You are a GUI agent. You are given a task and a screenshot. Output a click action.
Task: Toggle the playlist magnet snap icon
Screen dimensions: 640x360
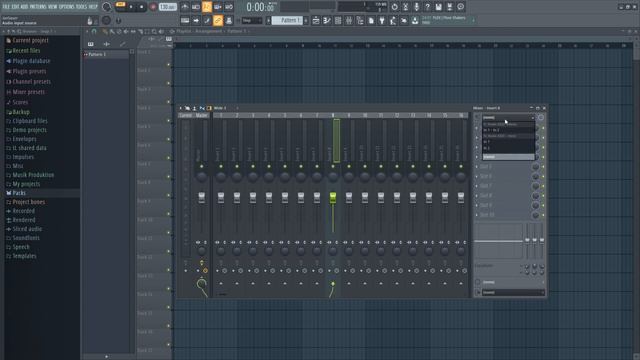pyautogui.click(x=94, y=31)
